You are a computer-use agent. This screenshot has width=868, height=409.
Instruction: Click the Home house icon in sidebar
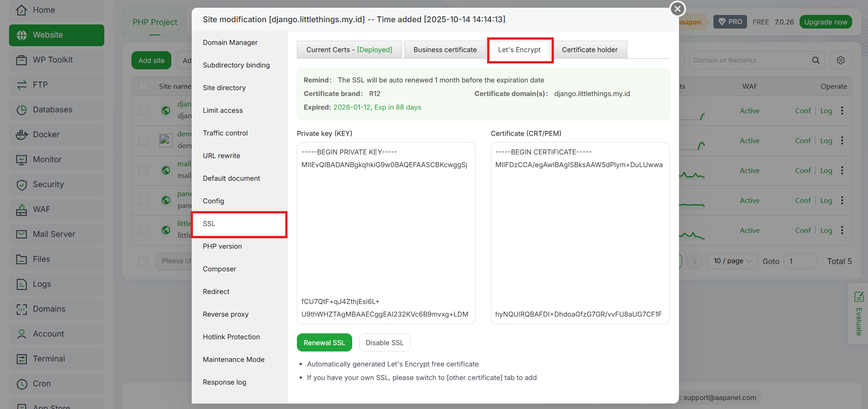point(21,10)
